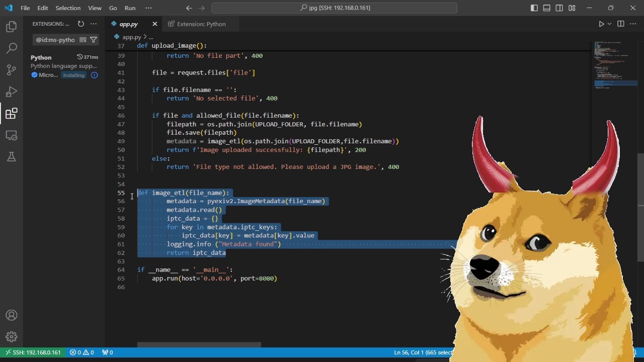Screen dimensions: 644x362
Task: Toggle the primary side bar visibility
Action: pos(534,8)
